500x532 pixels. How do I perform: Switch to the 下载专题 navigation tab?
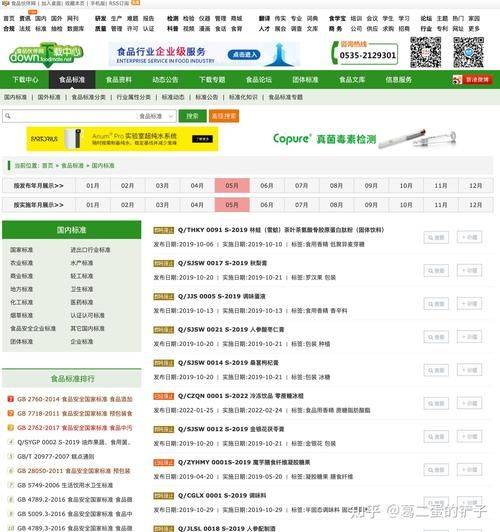pyautogui.click(x=212, y=80)
